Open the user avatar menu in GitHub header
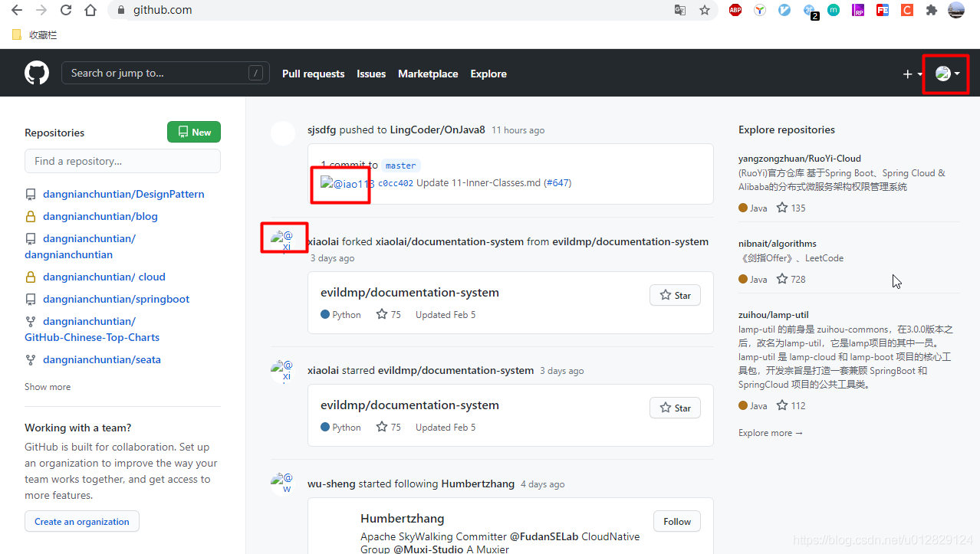The width and height of the screenshot is (980, 554). coord(948,74)
